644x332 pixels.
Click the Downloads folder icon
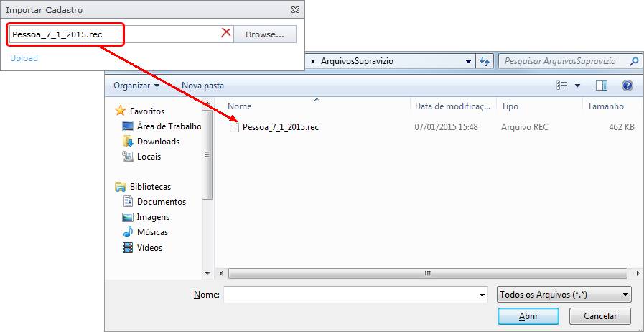128,142
